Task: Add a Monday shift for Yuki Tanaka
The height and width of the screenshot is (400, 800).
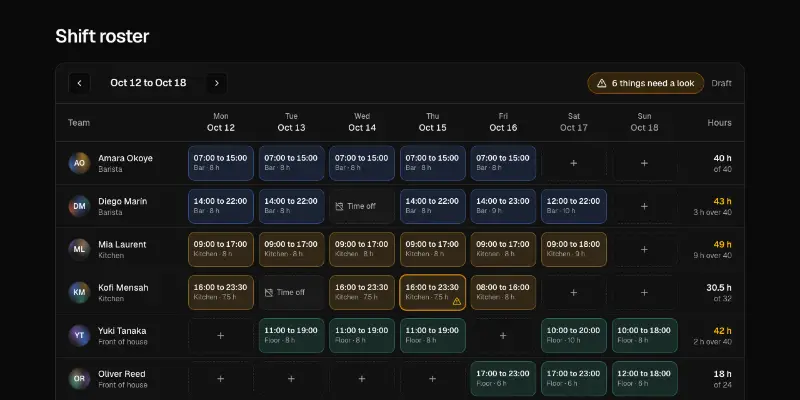Action: coord(220,336)
